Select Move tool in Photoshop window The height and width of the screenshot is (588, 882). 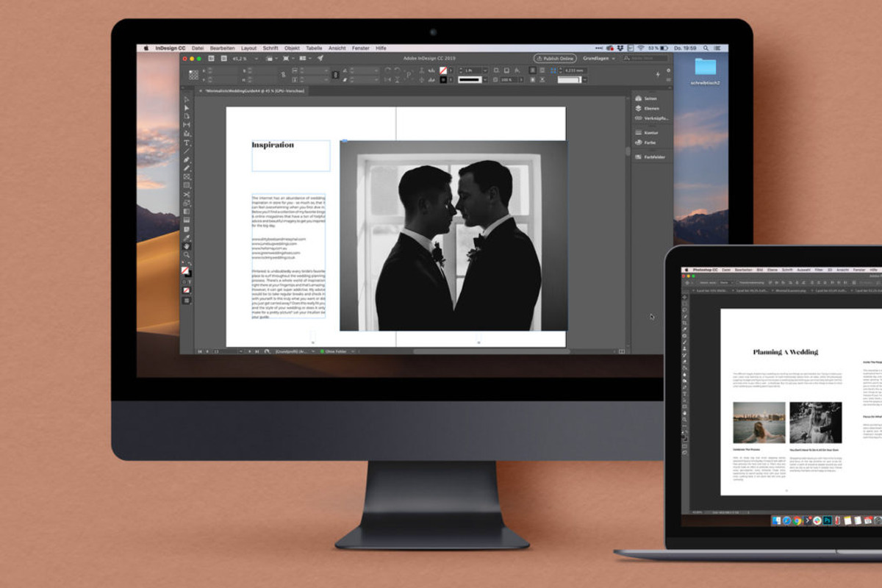[685, 297]
